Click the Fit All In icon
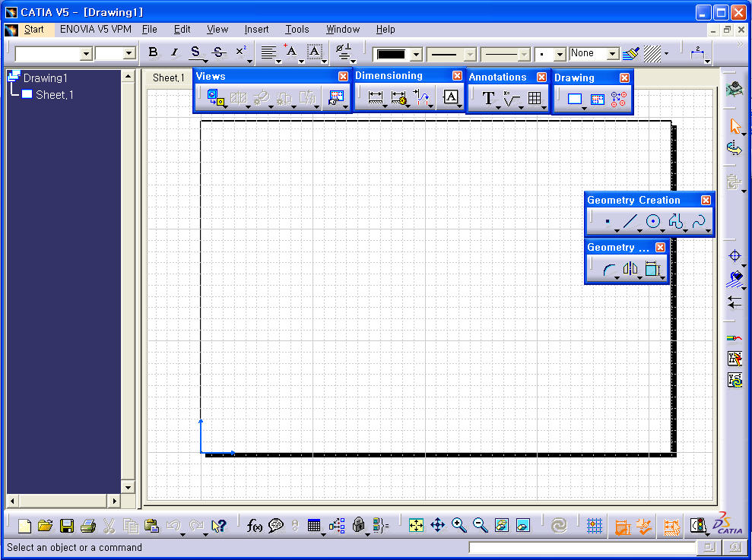 click(x=416, y=525)
